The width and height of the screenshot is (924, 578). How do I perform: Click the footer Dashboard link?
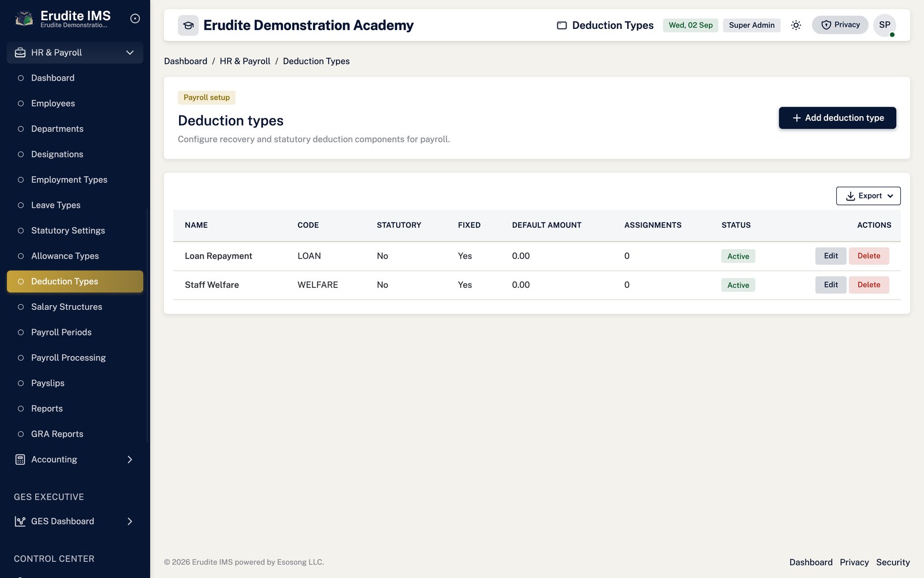tap(811, 562)
